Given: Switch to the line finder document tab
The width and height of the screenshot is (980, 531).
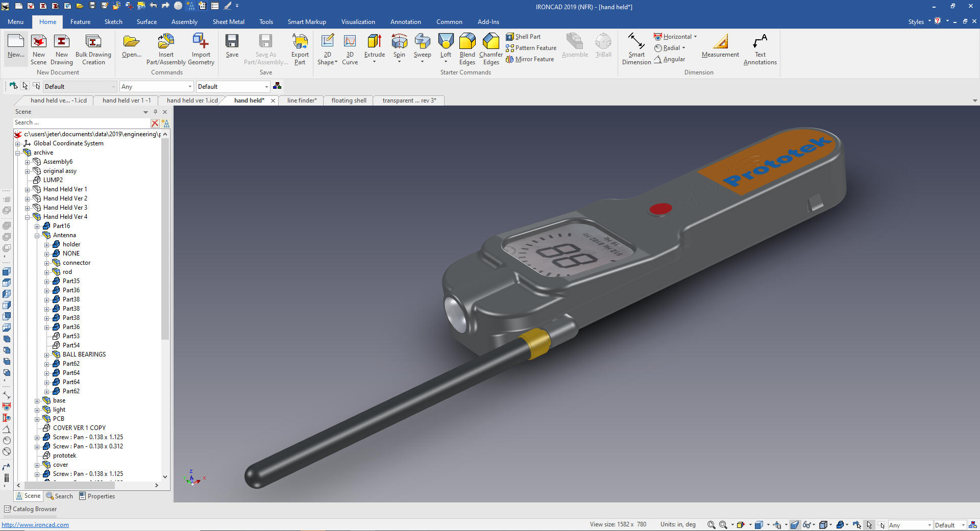Looking at the screenshot, I should coord(302,100).
